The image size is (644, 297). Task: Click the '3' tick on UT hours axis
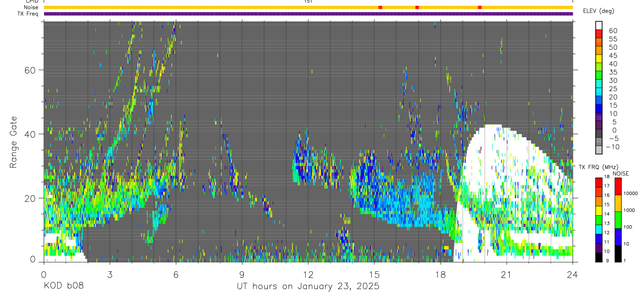click(110, 274)
